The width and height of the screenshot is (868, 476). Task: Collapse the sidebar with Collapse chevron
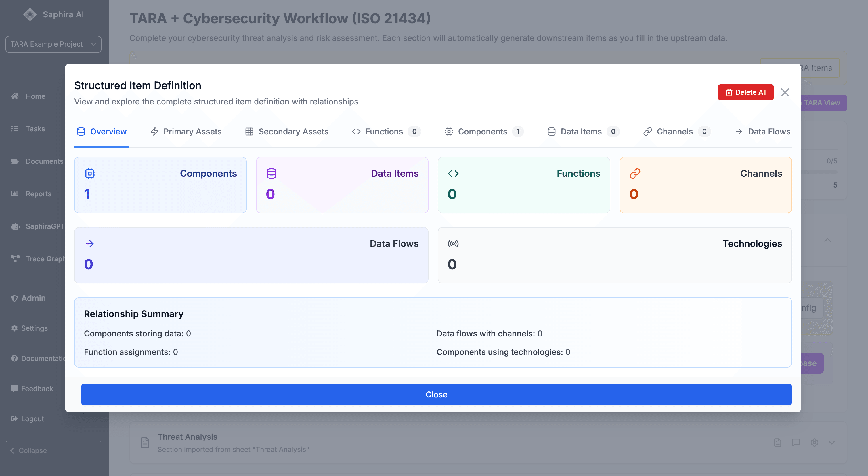click(12, 450)
